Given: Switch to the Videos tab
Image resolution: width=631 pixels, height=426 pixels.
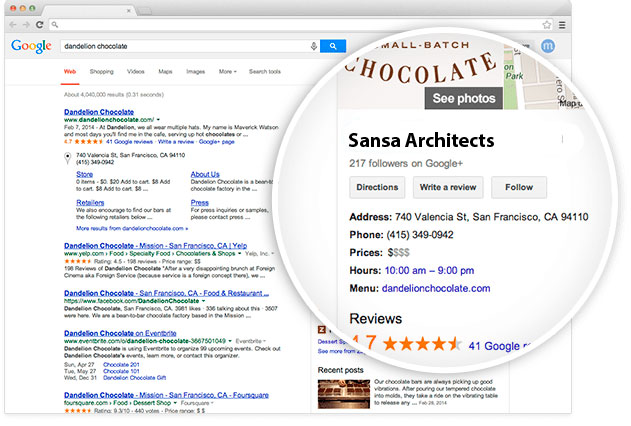Looking at the screenshot, I should (x=136, y=72).
